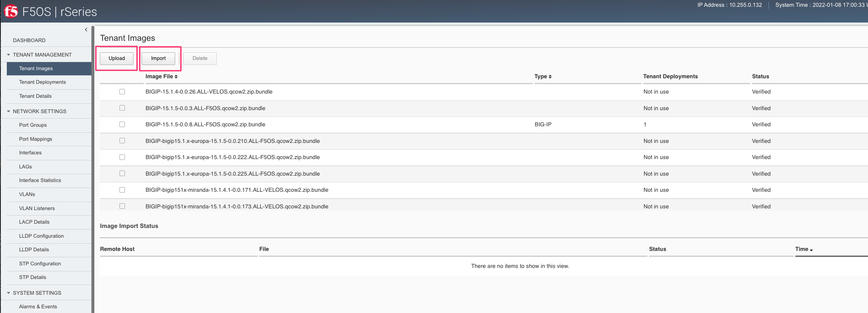This screenshot has width=868, height=313.
Task: Tick checkbox for miranda-15.1.4.1-0.0.173 image
Action: click(122, 206)
